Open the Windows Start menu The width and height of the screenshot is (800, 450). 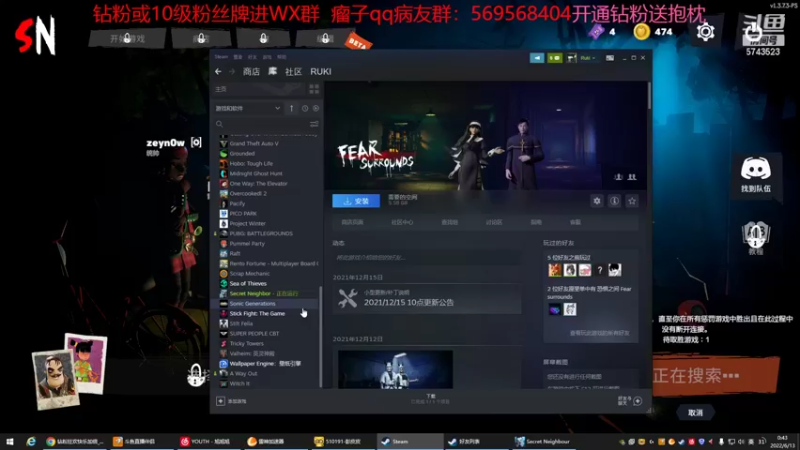(9, 442)
